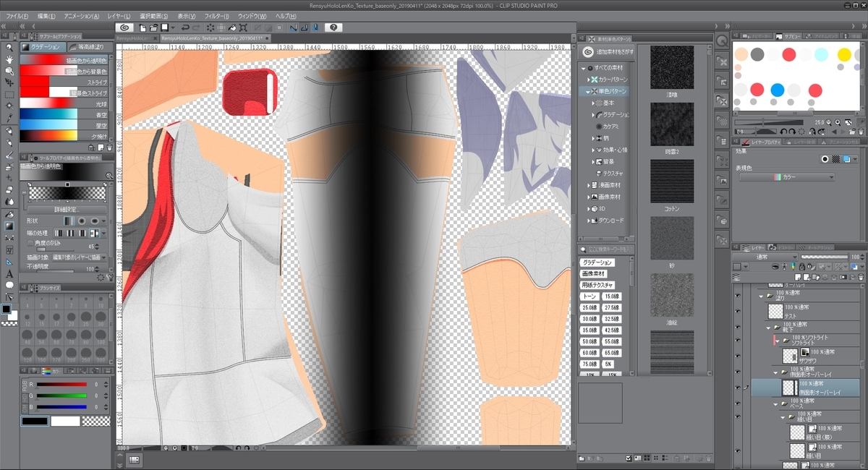This screenshot has width=868, height=470.
Task: Select 青空 gradient preset
Action: tap(64, 114)
